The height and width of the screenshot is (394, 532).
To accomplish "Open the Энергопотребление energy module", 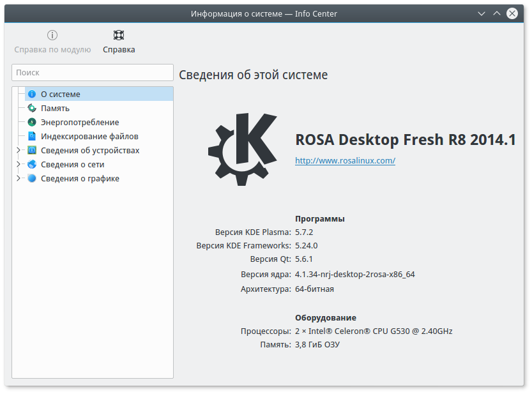I will tap(79, 122).
